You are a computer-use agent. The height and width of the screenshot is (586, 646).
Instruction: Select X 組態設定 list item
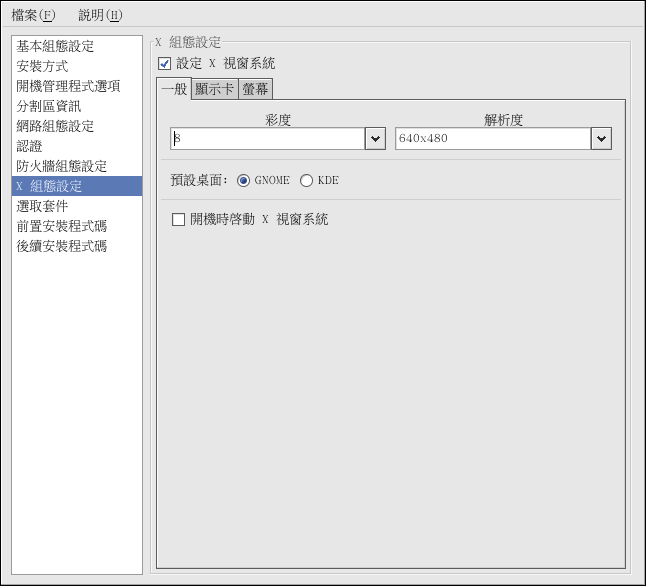pos(49,187)
